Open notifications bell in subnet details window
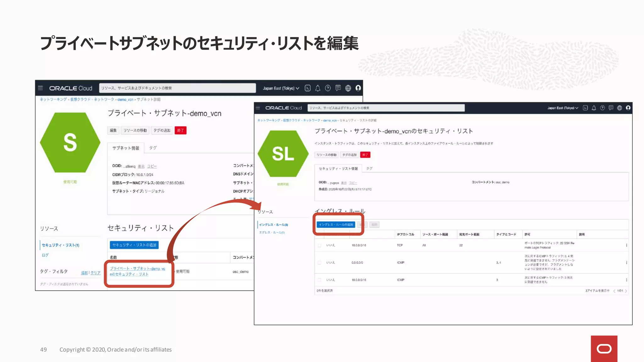The width and height of the screenshot is (644, 362). point(318,88)
